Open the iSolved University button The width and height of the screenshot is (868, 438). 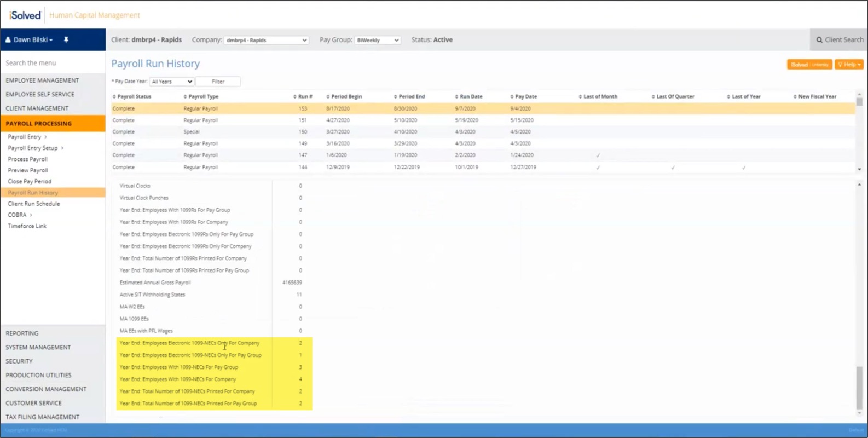pyautogui.click(x=809, y=65)
